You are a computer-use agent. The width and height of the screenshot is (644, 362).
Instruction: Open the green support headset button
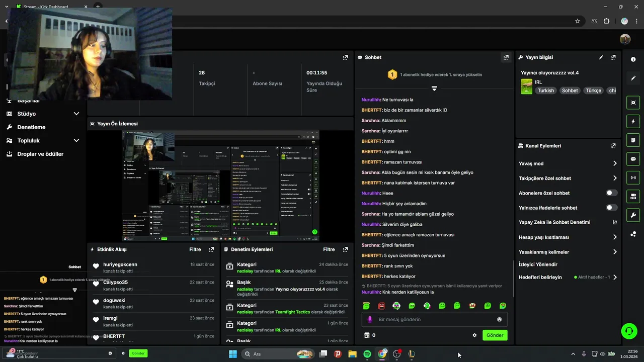(x=629, y=331)
